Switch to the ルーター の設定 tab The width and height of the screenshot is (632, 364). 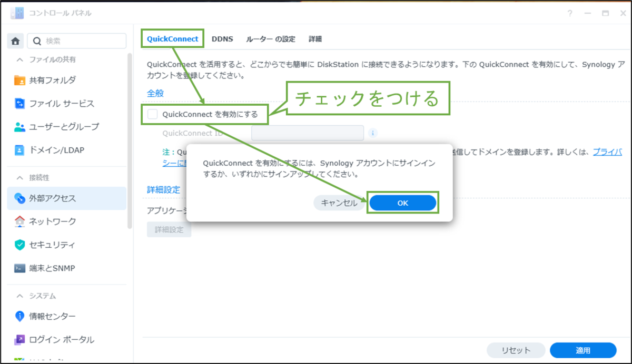pyautogui.click(x=271, y=39)
